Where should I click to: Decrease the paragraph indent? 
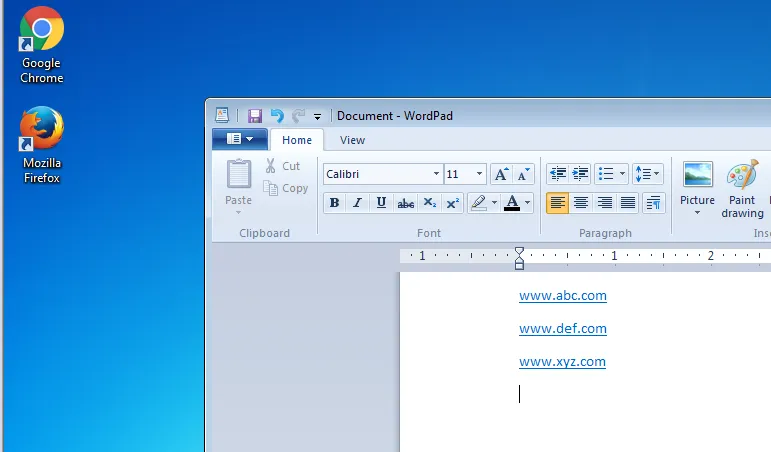tap(557, 174)
